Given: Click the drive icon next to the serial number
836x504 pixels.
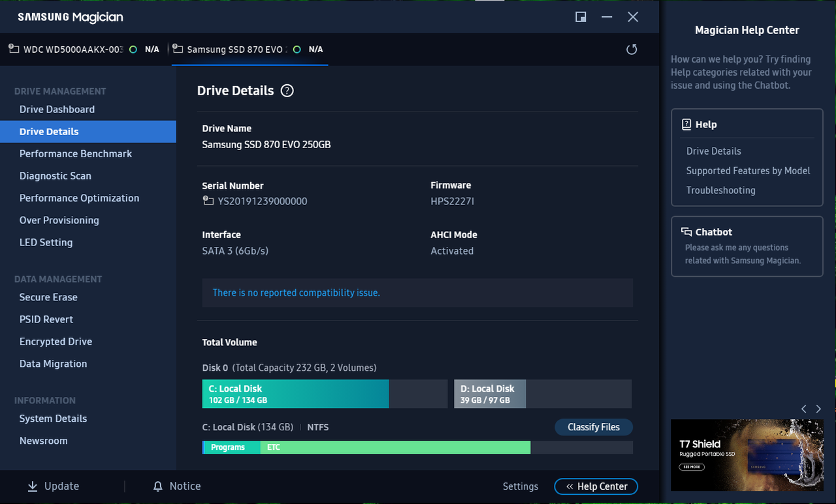Looking at the screenshot, I should (x=208, y=201).
